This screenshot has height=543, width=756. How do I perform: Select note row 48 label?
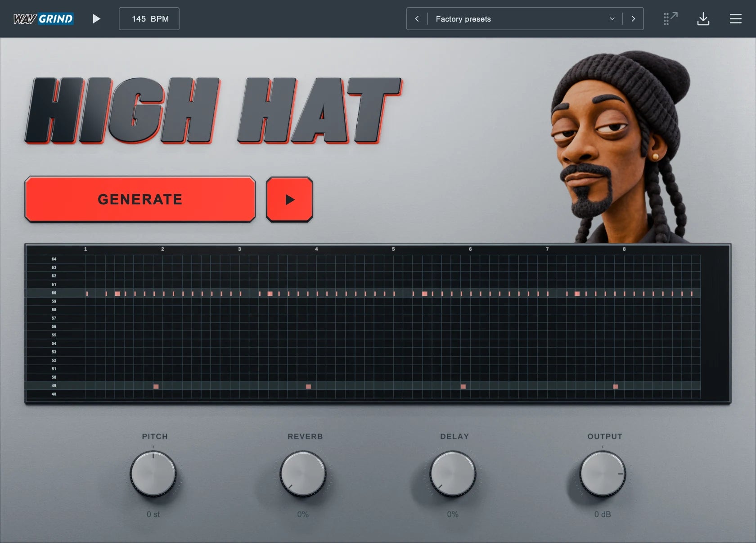[54, 394]
